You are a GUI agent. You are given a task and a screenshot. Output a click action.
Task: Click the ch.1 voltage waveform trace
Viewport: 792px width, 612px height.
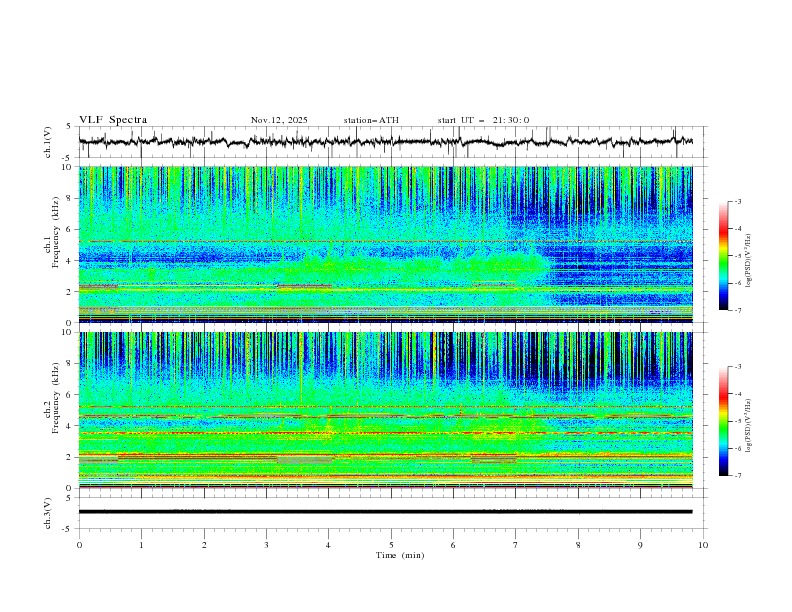[x=385, y=141]
